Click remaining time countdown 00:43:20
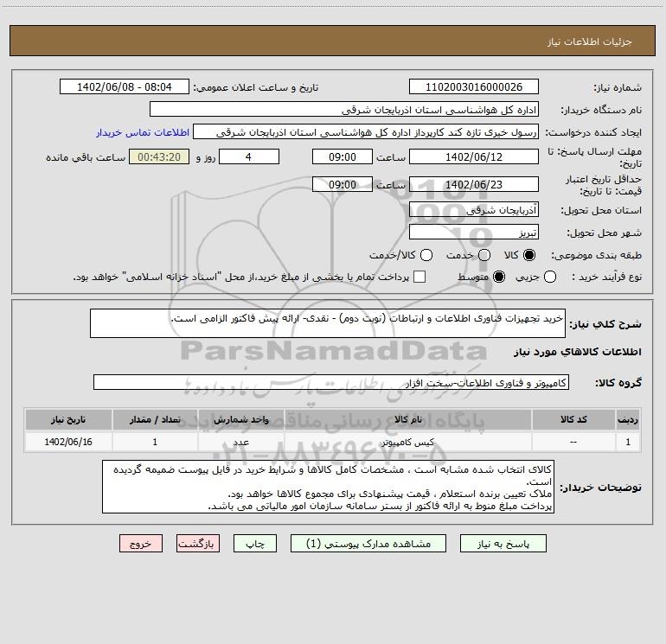666x644 pixels. [159, 156]
